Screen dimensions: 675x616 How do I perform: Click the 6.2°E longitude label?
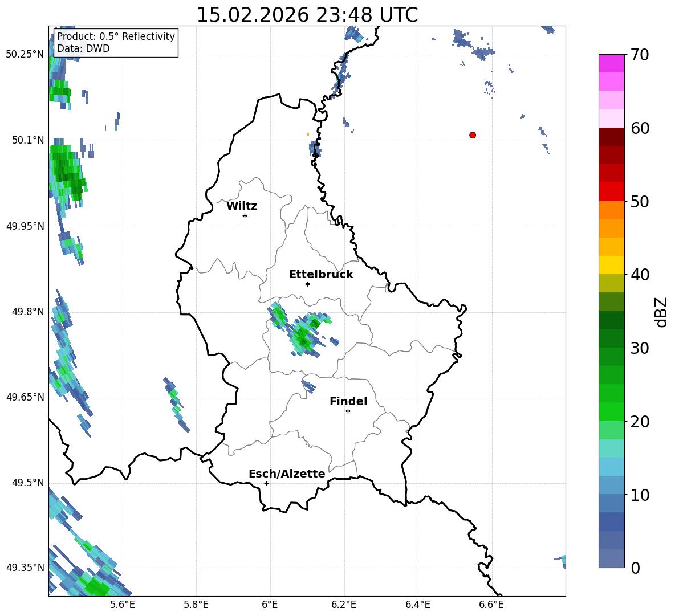click(344, 605)
